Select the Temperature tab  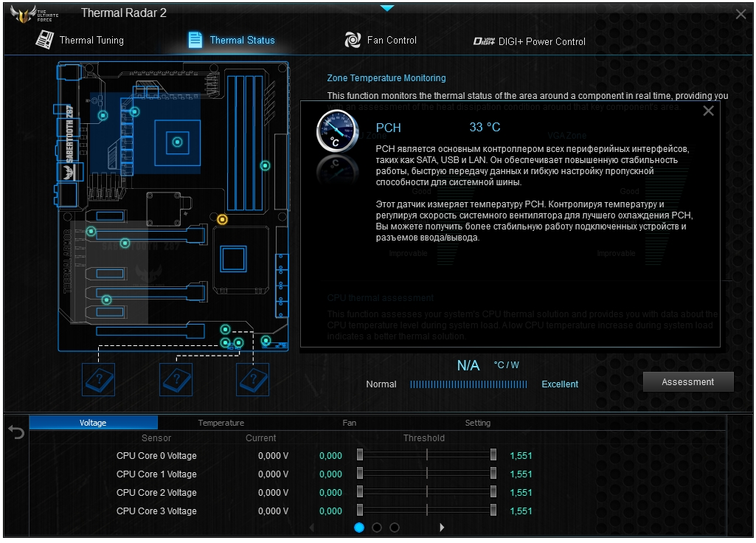coord(221,423)
